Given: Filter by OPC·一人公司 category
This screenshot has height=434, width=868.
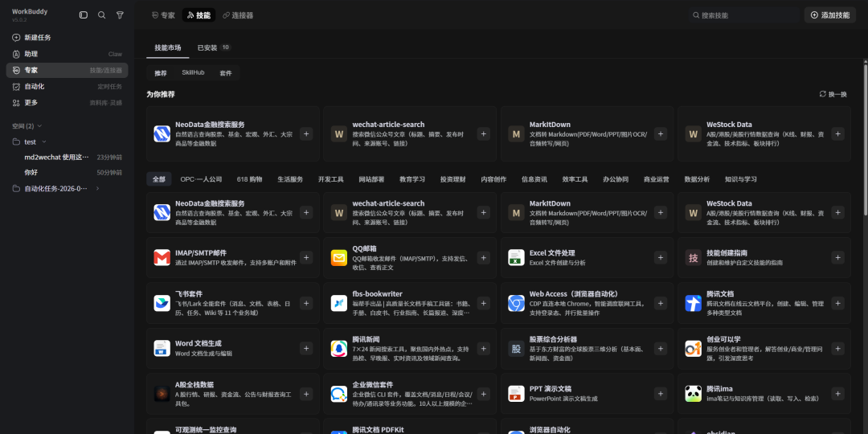Looking at the screenshot, I should click(201, 179).
